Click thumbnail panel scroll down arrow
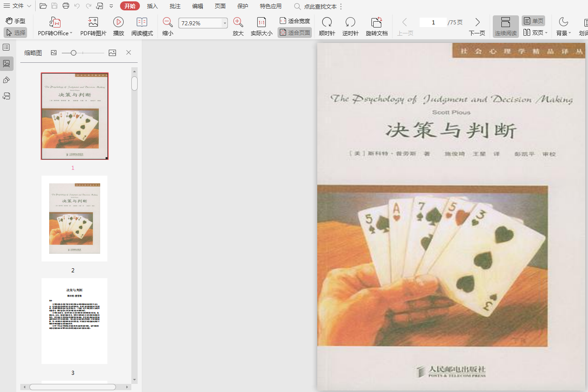 click(x=134, y=380)
